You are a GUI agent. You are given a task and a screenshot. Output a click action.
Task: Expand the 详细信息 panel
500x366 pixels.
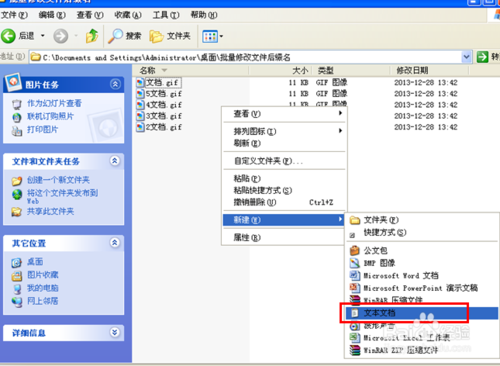(115, 332)
